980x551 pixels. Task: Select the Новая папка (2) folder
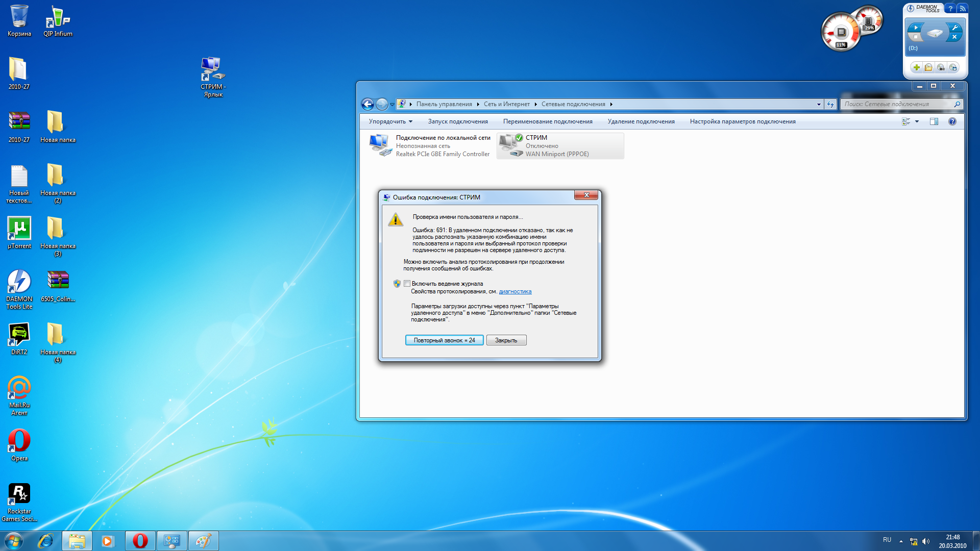tap(58, 184)
